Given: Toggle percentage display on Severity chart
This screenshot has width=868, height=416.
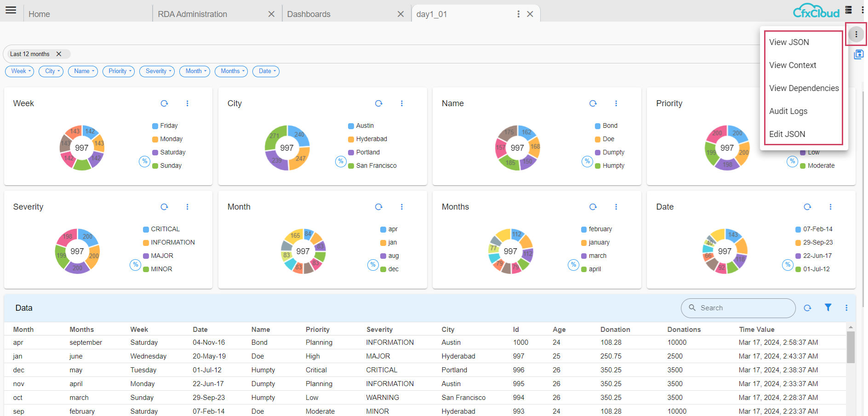Looking at the screenshot, I should [x=135, y=265].
